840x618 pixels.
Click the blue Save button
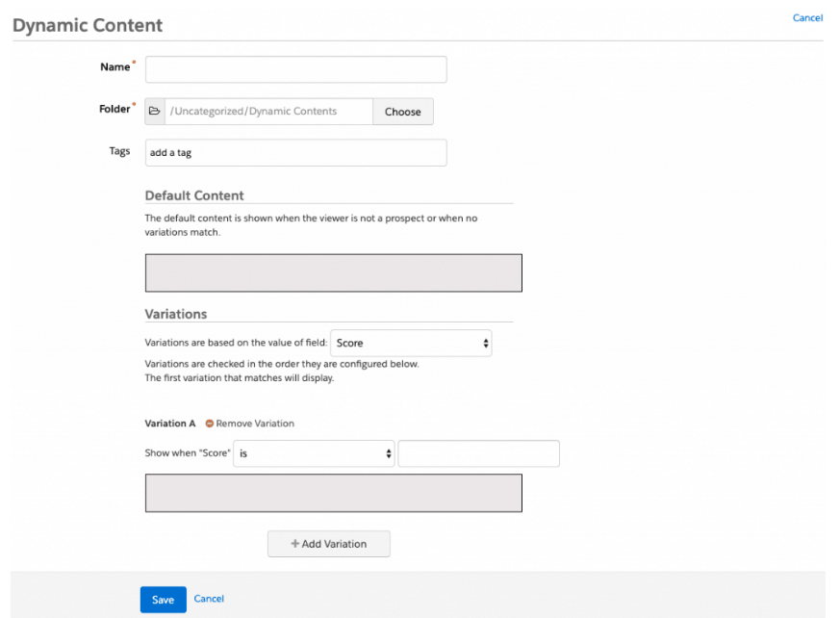click(x=164, y=600)
